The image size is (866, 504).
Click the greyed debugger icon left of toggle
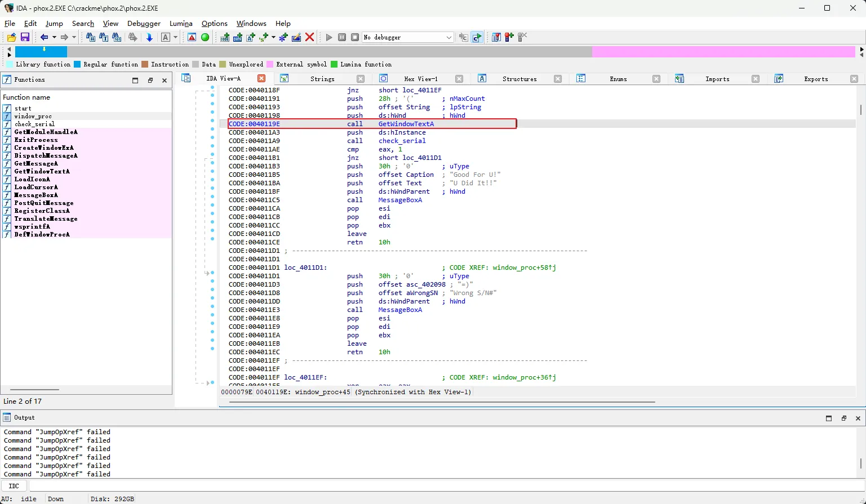tap(463, 37)
